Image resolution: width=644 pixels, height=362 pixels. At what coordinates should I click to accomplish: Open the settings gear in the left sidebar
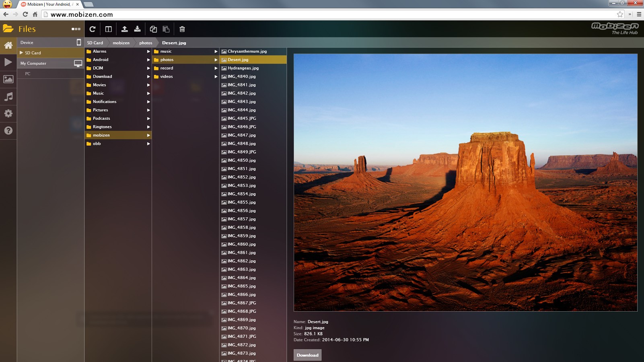point(8,113)
